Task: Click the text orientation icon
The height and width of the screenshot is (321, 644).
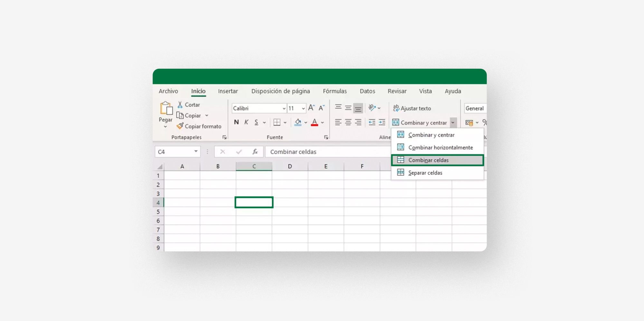Action: 372,108
